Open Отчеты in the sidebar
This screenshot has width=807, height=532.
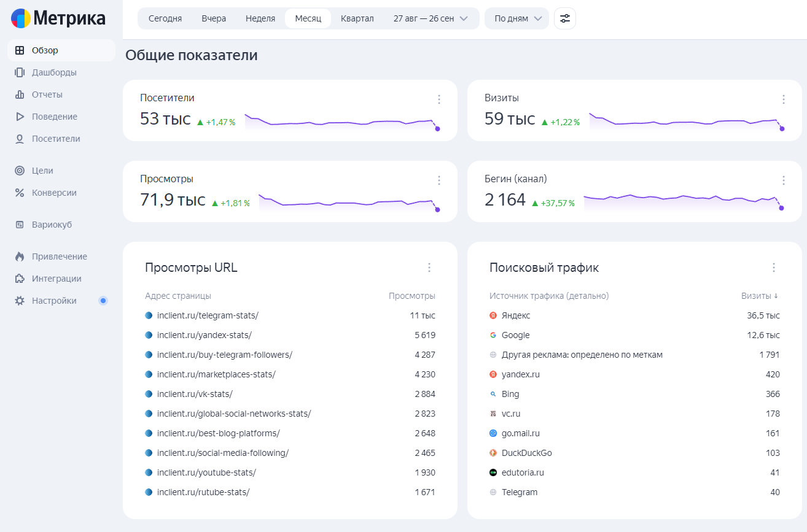tap(47, 94)
